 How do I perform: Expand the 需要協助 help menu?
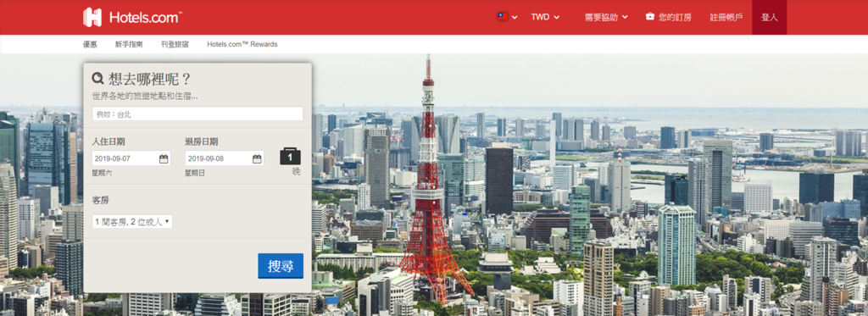[606, 17]
